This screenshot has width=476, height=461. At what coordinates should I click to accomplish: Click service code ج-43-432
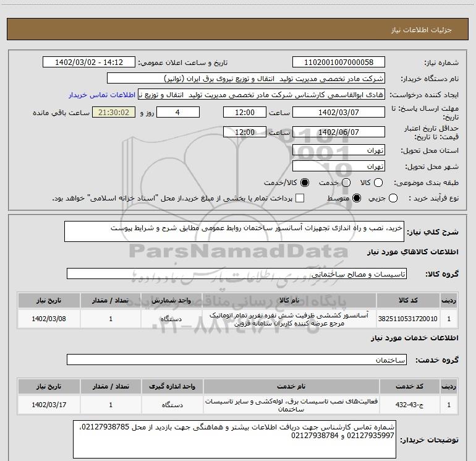tap(409, 405)
